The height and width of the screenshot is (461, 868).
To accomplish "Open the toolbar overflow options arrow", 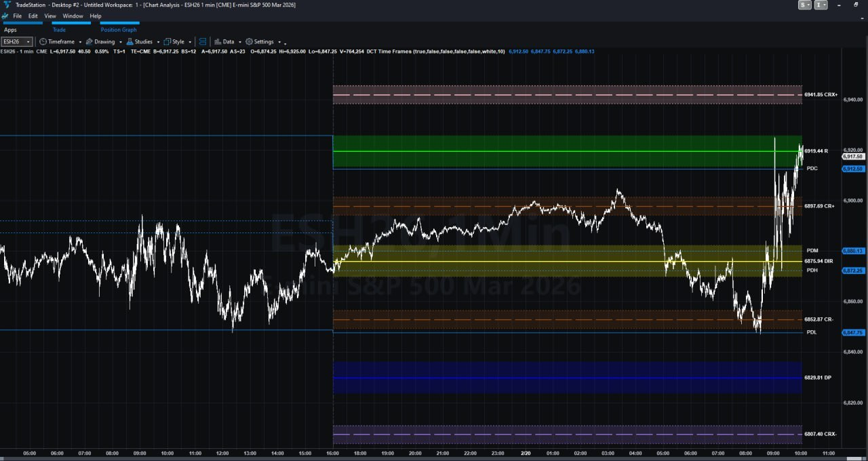I will click(x=285, y=44).
